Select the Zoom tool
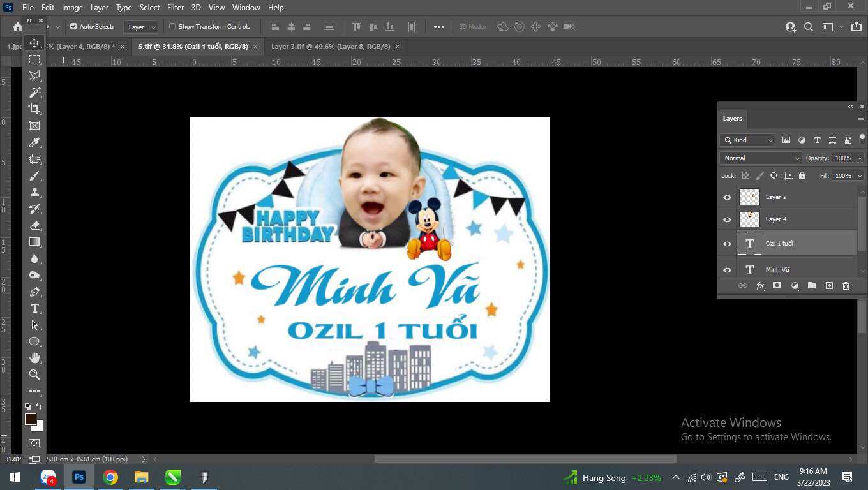Screen dimensions: 868x490 pos(34,375)
